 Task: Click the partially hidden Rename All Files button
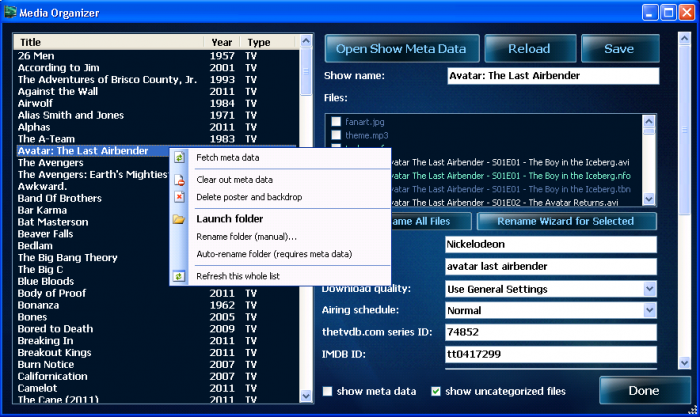tap(431, 221)
